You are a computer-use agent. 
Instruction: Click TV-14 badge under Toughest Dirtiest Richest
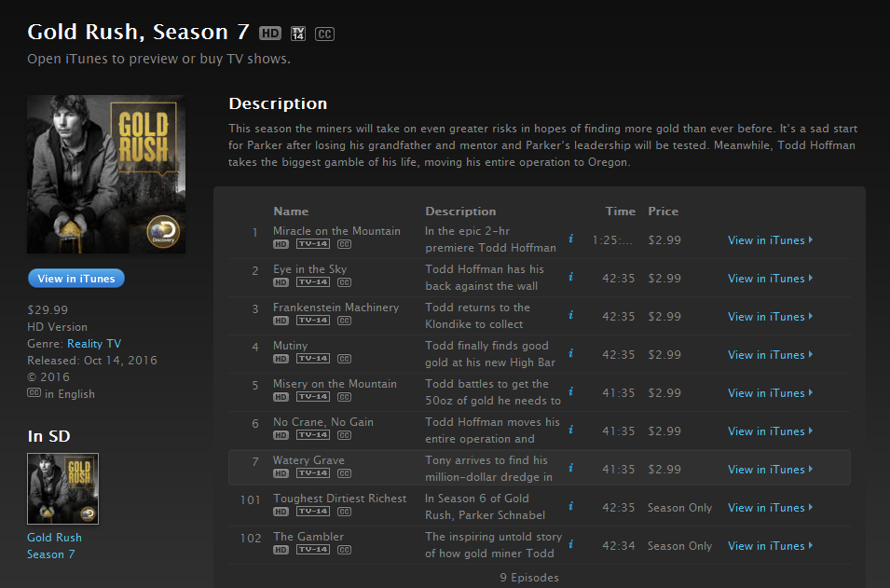point(313,512)
